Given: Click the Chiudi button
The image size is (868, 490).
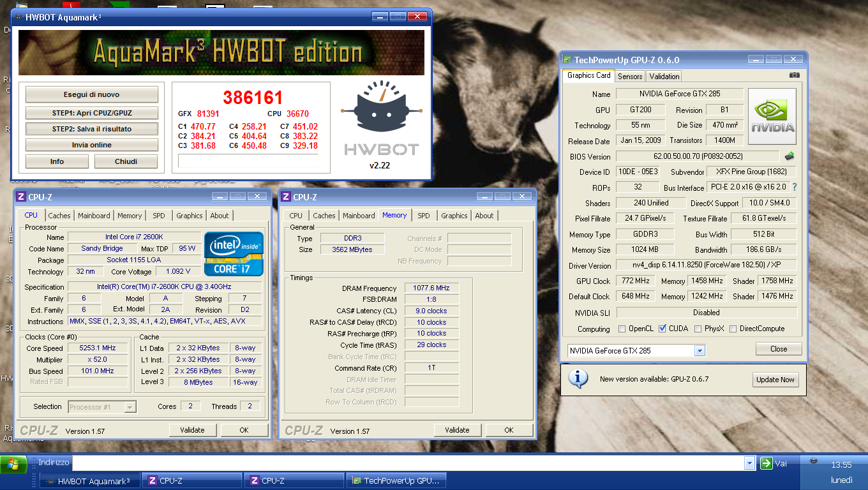Looking at the screenshot, I should pyautogui.click(x=126, y=161).
